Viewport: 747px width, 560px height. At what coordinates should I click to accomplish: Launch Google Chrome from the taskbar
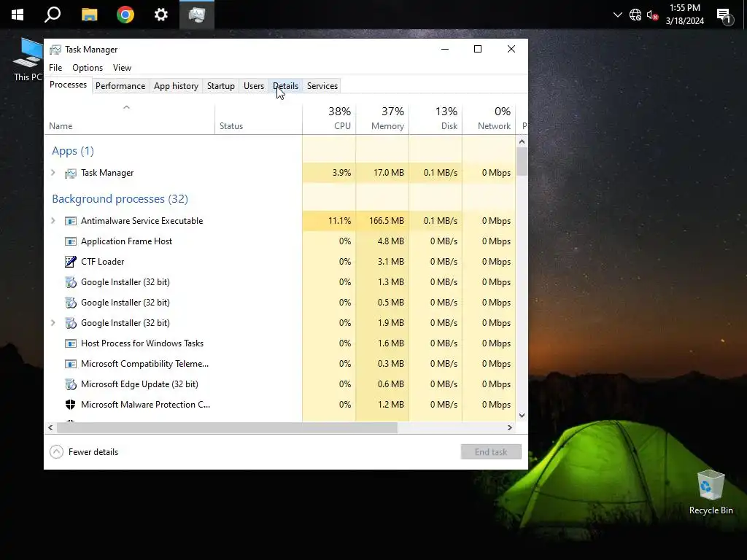coord(125,15)
